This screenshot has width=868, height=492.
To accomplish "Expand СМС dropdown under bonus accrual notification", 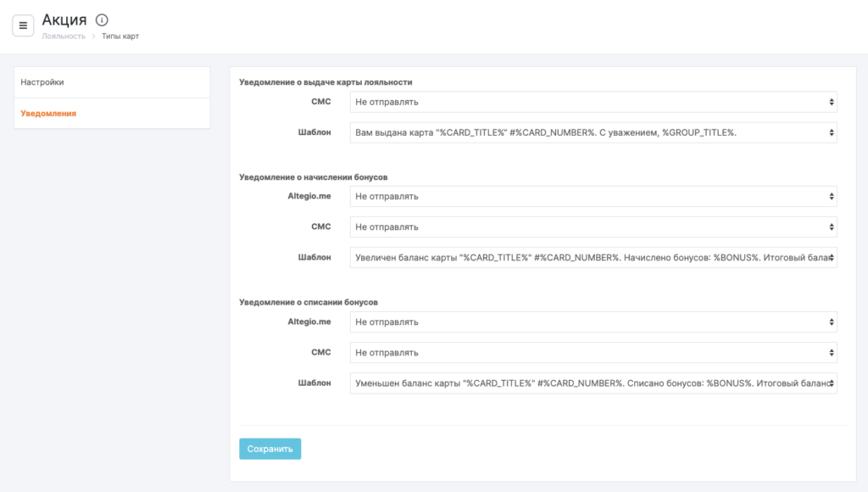I will (593, 227).
